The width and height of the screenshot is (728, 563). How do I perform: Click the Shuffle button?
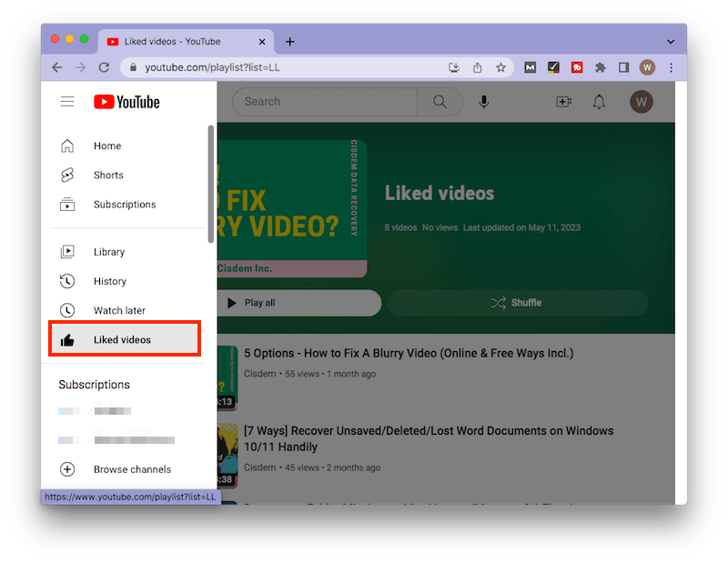517,302
